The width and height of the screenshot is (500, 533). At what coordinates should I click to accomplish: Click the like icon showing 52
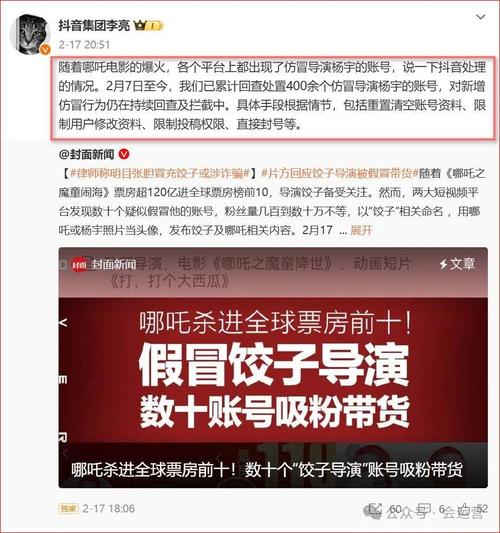(x=467, y=510)
